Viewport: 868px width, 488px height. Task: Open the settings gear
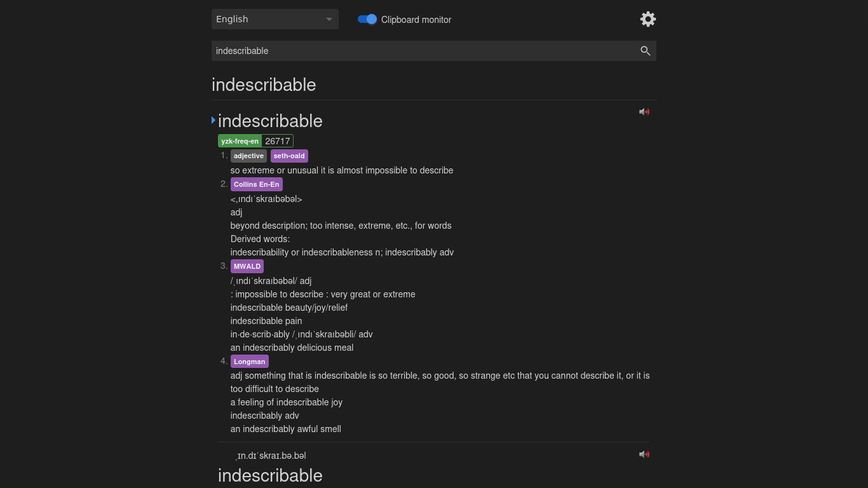tap(648, 19)
